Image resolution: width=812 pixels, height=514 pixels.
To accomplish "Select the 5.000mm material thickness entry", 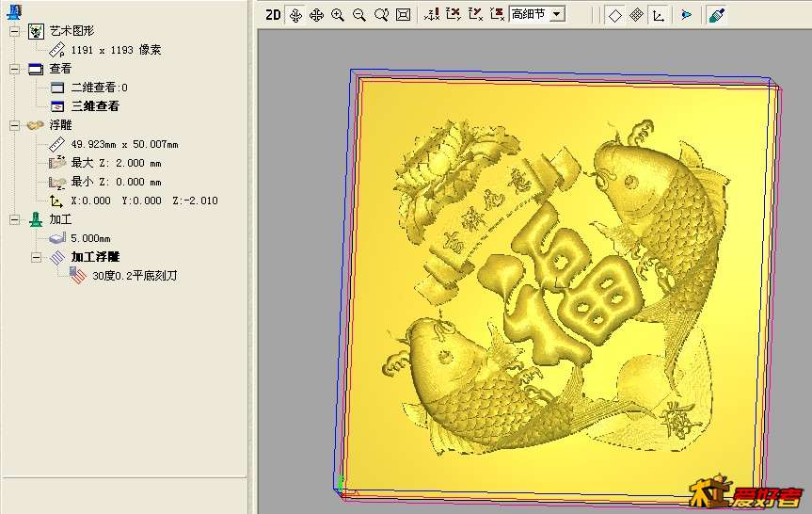I will pyautogui.click(x=90, y=238).
